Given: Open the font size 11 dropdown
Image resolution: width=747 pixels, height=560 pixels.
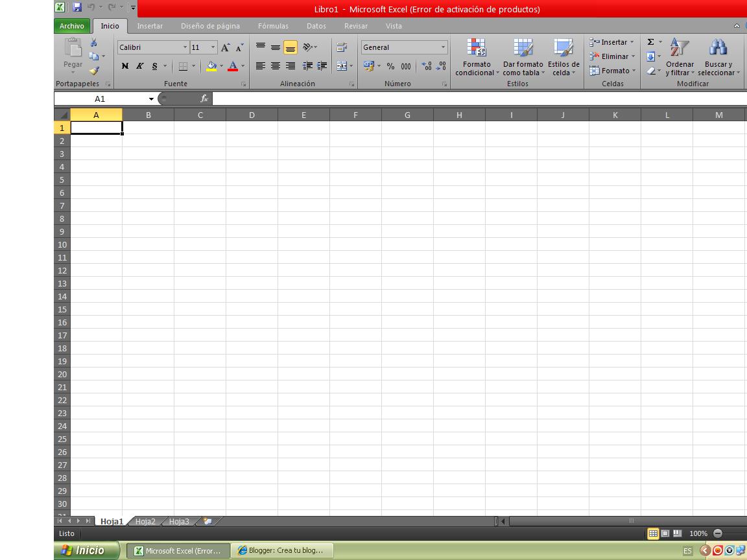Looking at the screenshot, I should click(213, 47).
